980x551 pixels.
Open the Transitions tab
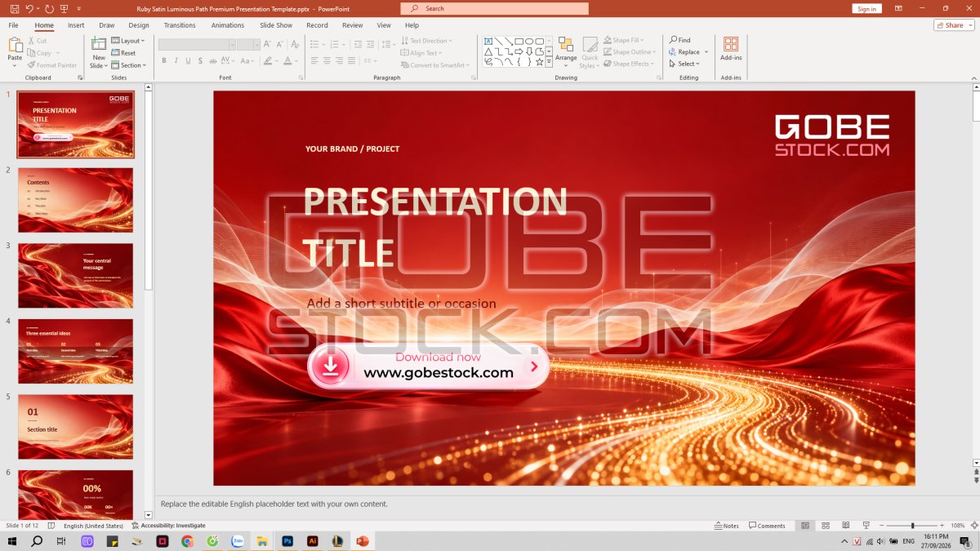tap(180, 25)
